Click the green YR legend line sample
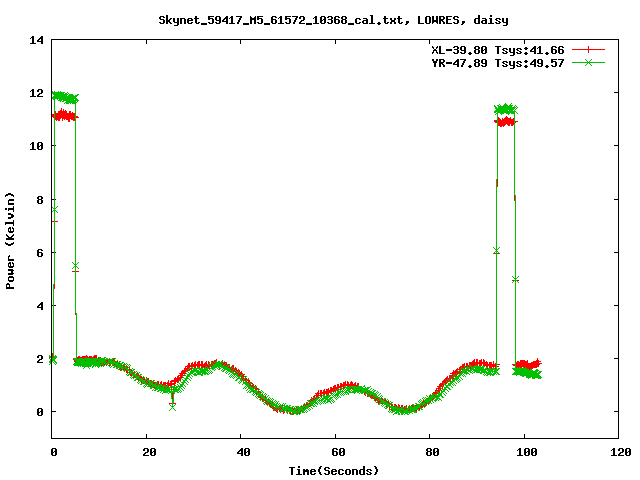This screenshot has width=640, height=480. (588, 62)
